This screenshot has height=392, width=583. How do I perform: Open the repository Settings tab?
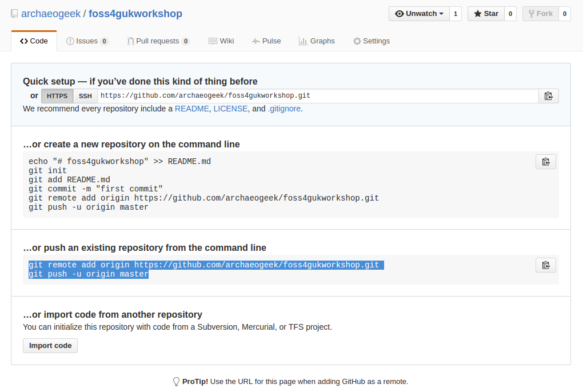coord(372,41)
